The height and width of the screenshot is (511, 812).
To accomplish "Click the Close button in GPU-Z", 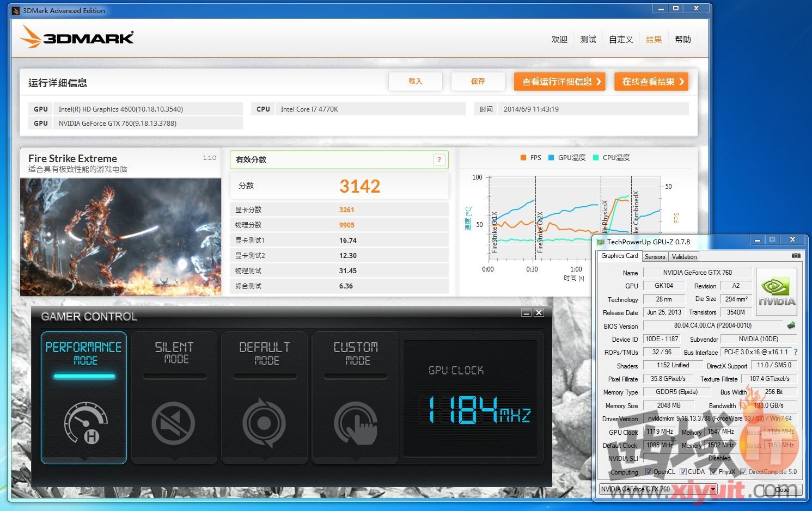I will (782, 489).
